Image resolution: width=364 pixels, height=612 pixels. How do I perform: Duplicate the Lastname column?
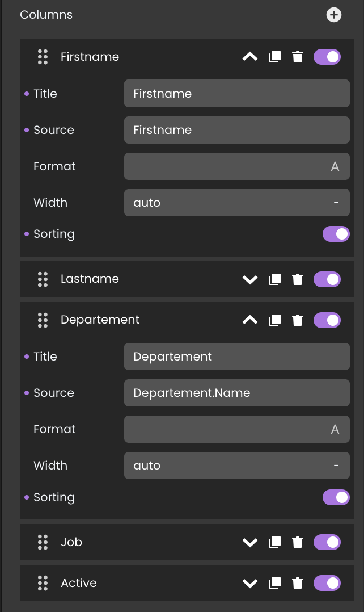[x=275, y=279]
